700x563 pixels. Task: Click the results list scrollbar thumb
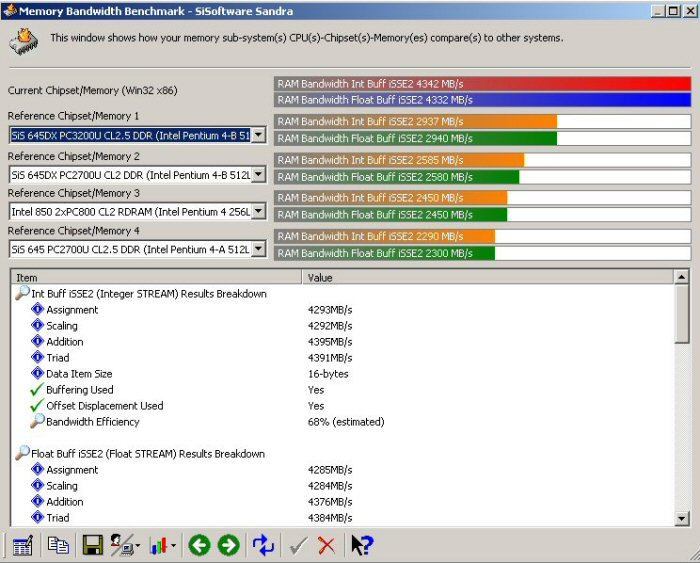tap(682, 314)
